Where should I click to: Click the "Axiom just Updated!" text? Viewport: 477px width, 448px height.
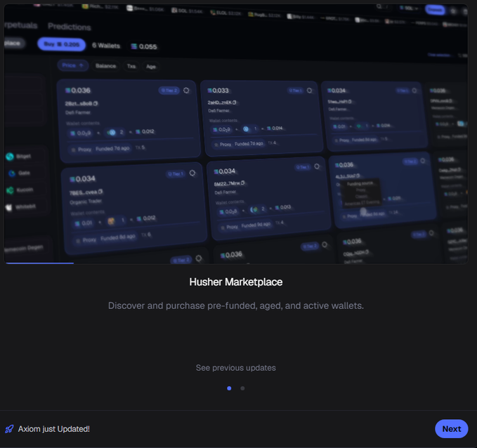pos(54,429)
